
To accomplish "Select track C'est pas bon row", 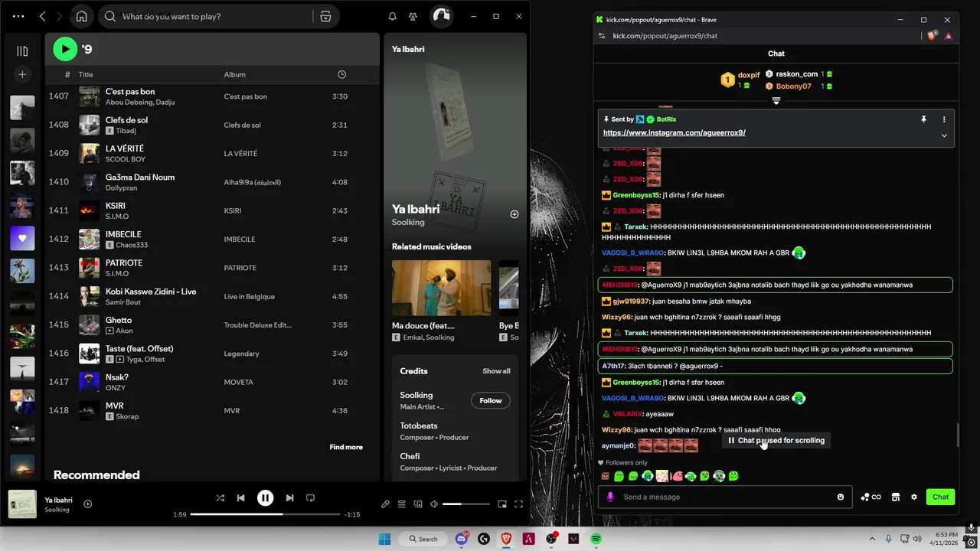I will pyautogui.click(x=211, y=96).
